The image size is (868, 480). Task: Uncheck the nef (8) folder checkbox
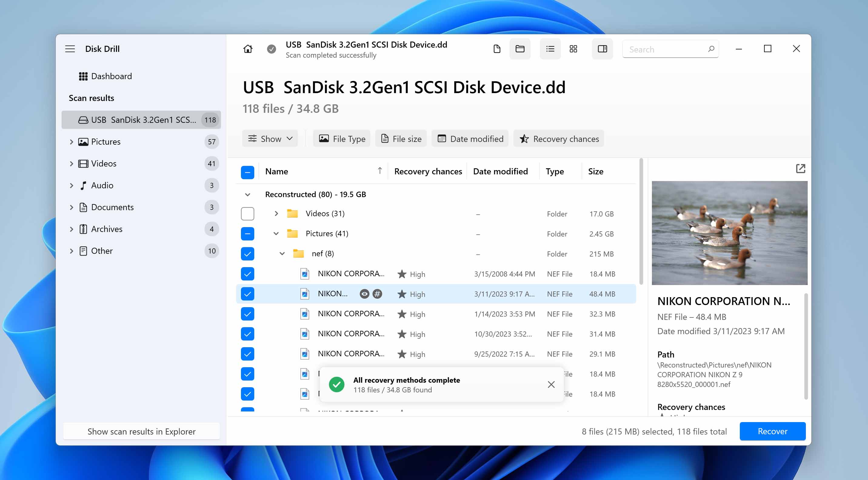coord(248,254)
